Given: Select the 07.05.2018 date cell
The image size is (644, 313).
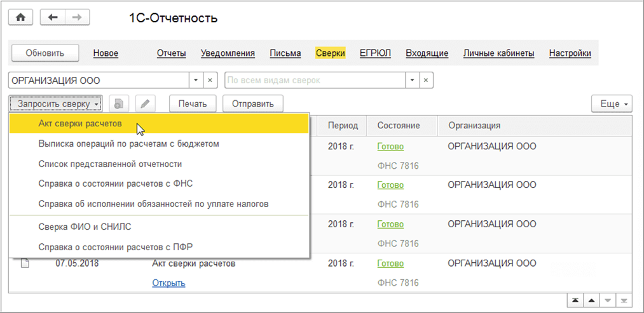Looking at the screenshot, I should click(x=77, y=263).
